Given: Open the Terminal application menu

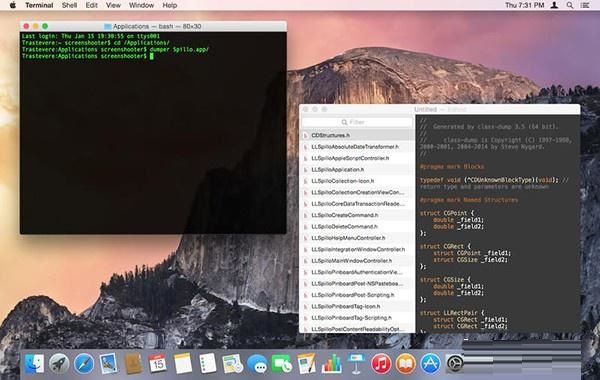Looking at the screenshot, I should point(39,5).
